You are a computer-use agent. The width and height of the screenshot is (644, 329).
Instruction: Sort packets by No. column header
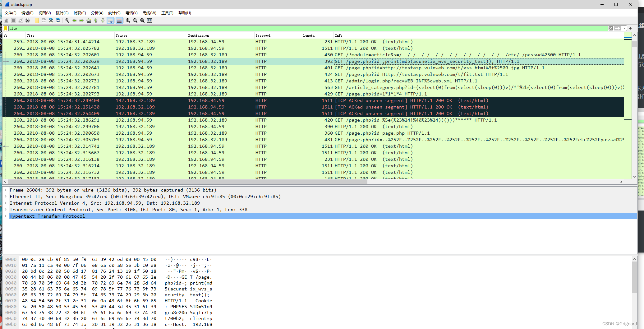[x=14, y=35]
